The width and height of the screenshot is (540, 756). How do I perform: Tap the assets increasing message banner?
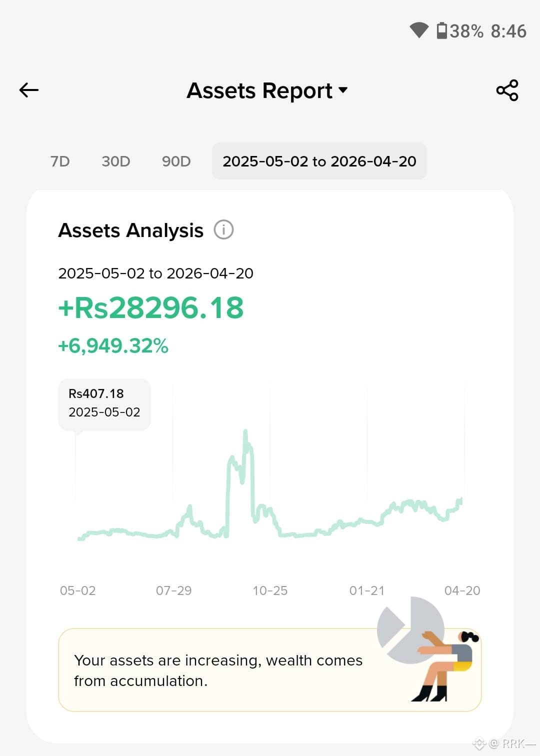click(x=270, y=670)
